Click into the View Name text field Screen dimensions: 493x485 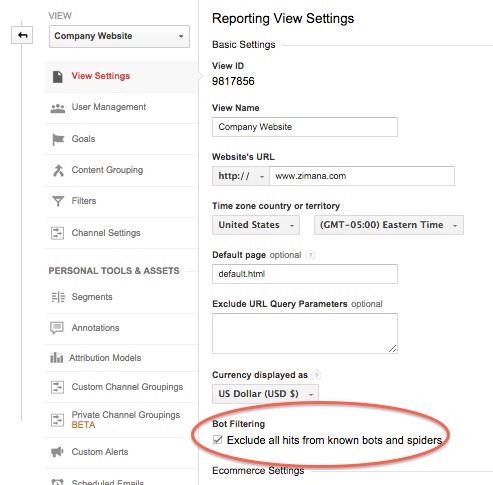click(x=305, y=127)
